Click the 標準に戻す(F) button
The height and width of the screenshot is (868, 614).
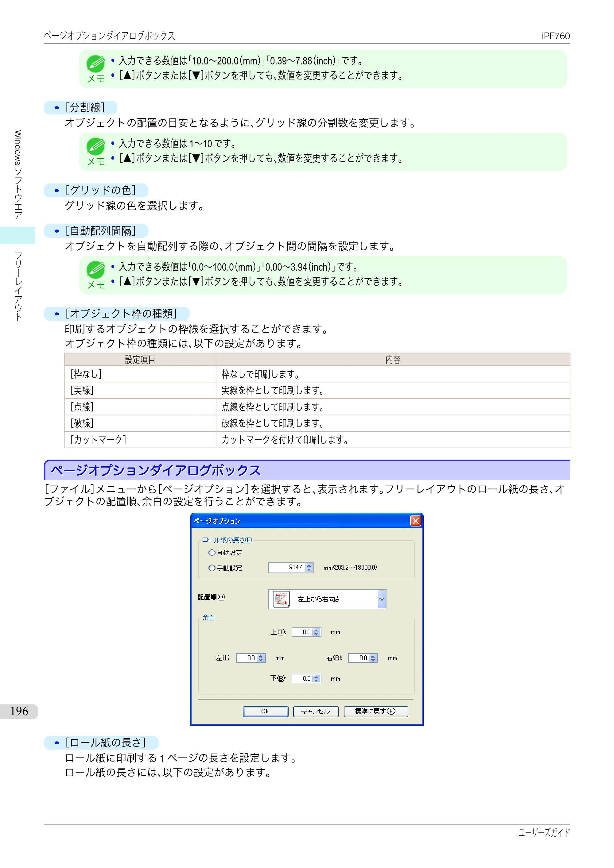376,711
